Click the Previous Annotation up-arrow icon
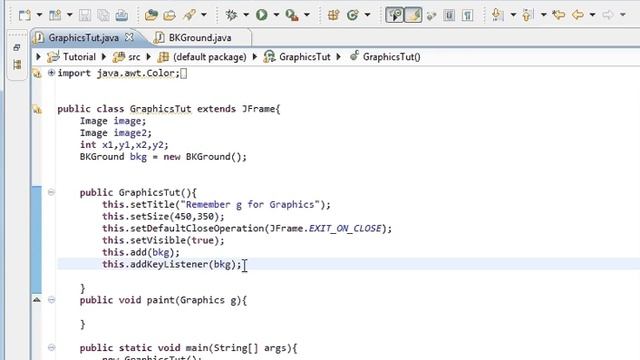The height and width of the screenshot is (360, 640). click(x=527, y=15)
